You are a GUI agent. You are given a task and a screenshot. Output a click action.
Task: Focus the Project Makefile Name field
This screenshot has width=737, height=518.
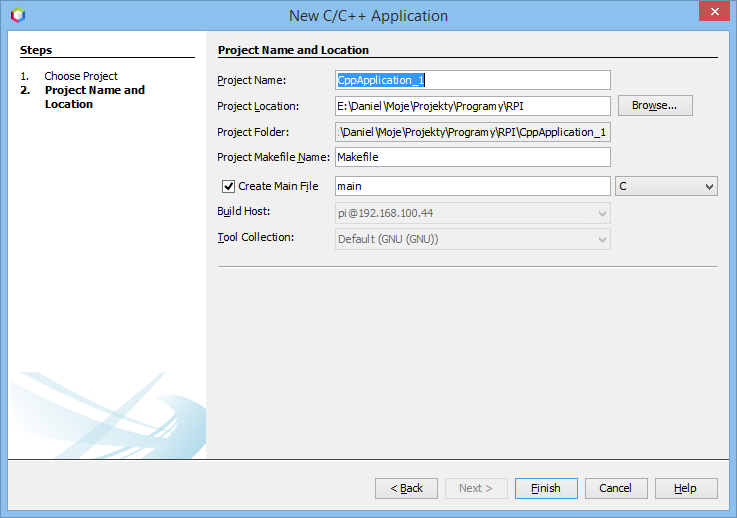point(472,157)
